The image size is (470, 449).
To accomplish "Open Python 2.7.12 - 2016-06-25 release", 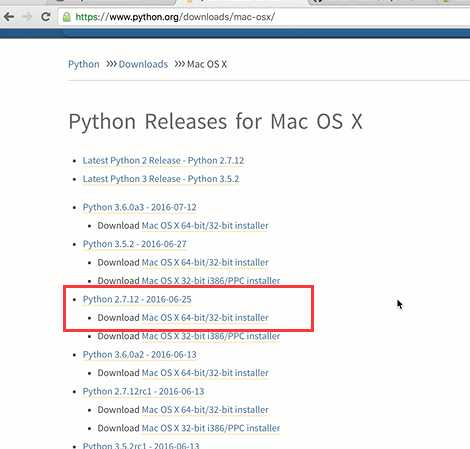I will (137, 299).
